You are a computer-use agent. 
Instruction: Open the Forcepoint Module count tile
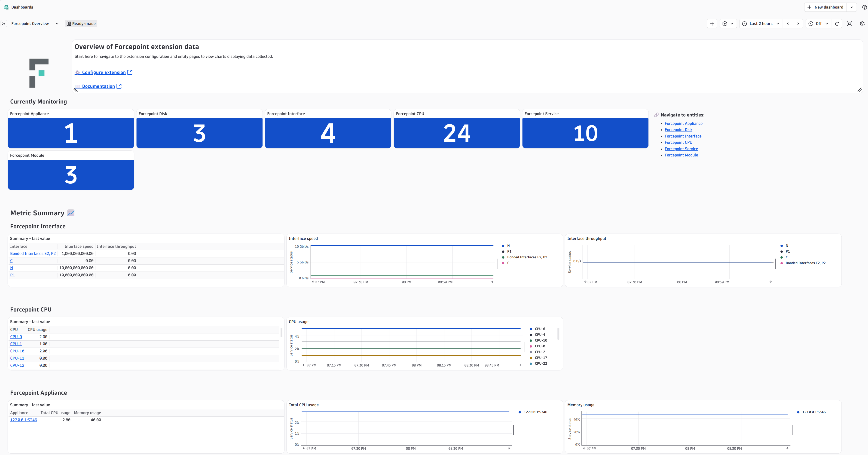(x=71, y=171)
